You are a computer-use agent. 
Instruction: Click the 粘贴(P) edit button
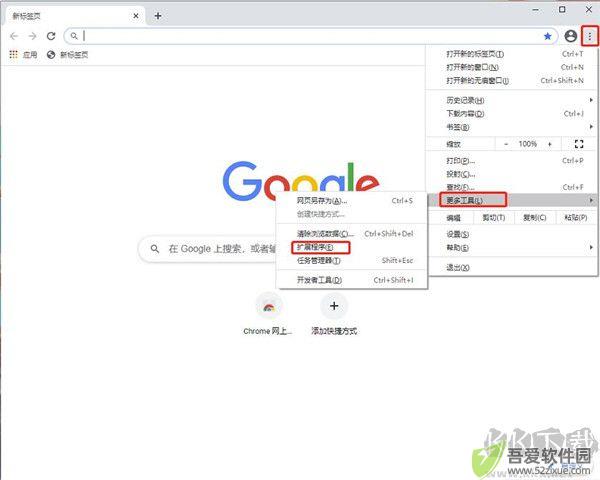click(x=576, y=218)
